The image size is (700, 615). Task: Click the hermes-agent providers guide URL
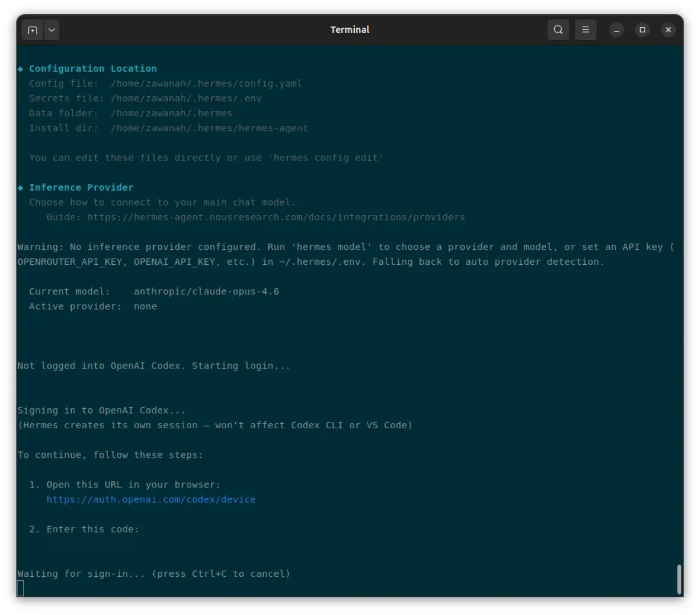click(276, 217)
